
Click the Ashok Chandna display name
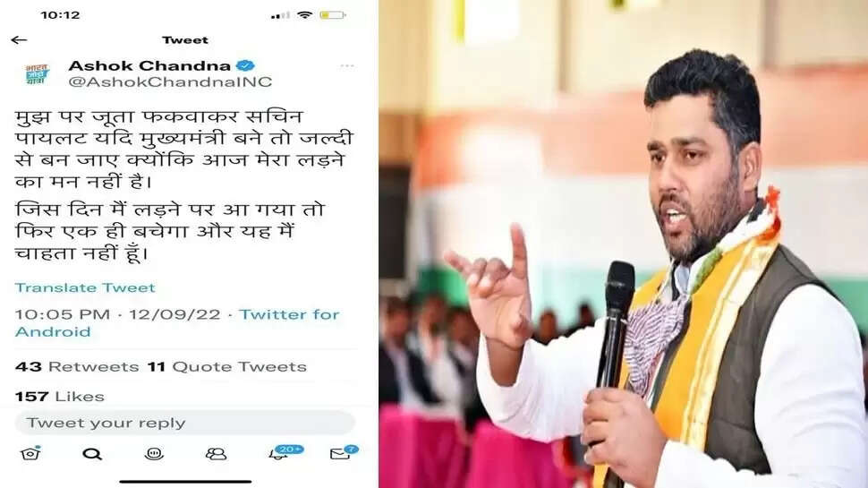pyautogui.click(x=149, y=65)
